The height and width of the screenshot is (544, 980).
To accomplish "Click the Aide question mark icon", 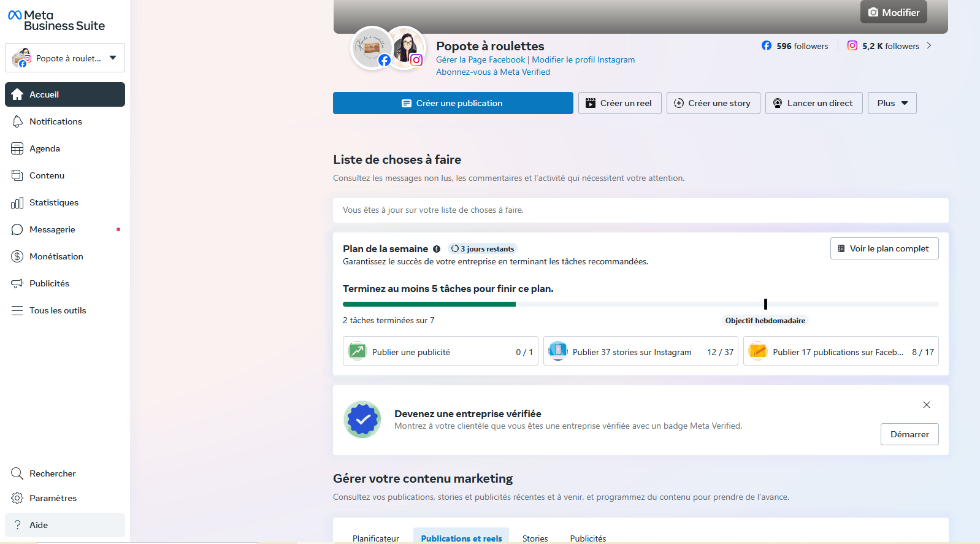I will pyautogui.click(x=17, y=525).
